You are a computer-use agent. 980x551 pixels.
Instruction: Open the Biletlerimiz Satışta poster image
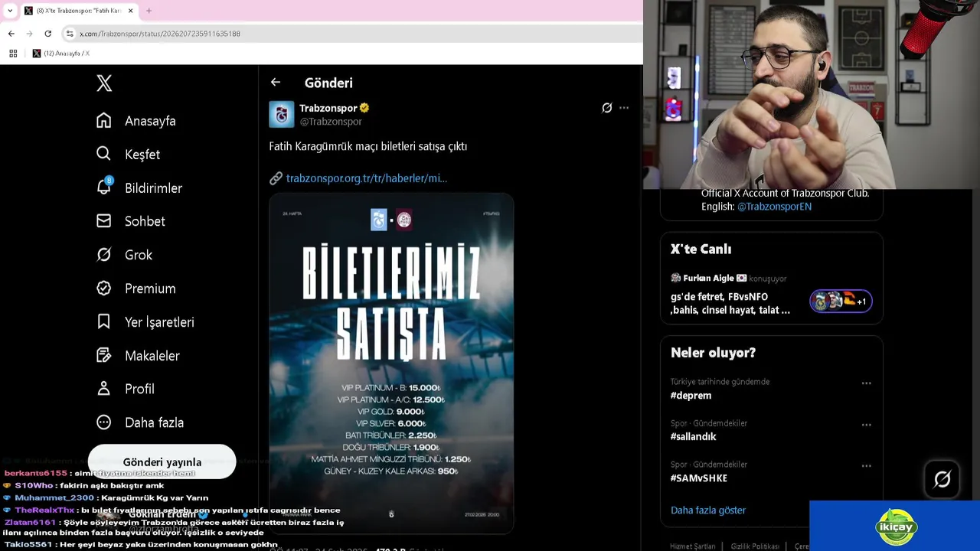[x=391, y=363]
